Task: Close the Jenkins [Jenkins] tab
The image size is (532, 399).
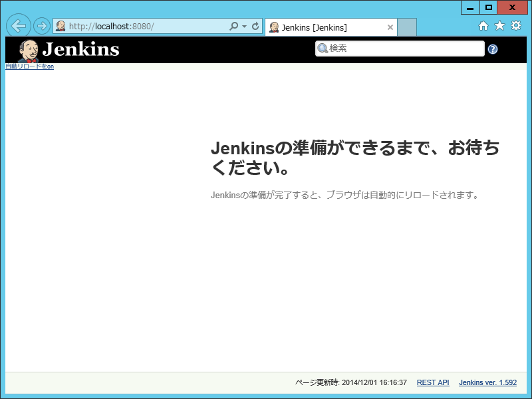Action: (x=390, y=27)
